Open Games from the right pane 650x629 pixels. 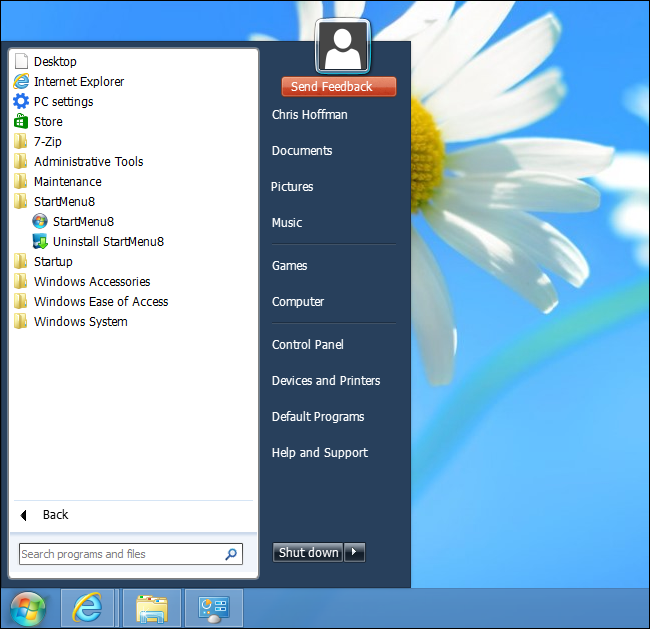(x=289, y=265)
